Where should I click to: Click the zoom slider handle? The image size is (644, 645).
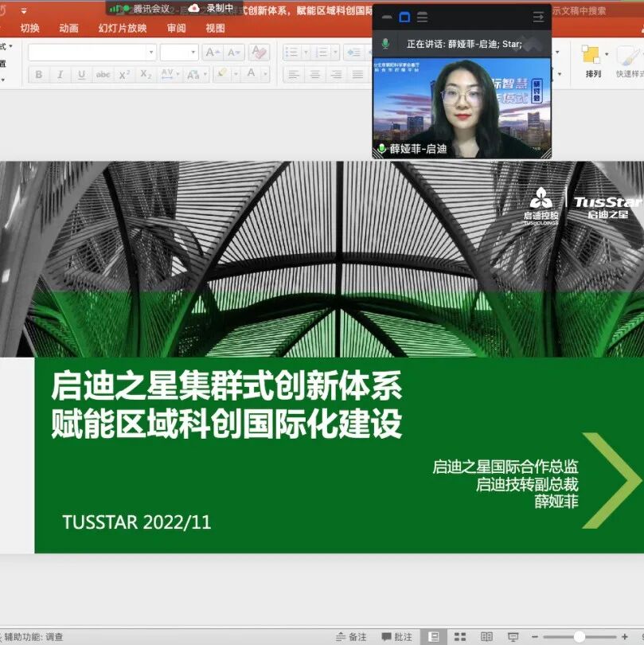[579, 637]
